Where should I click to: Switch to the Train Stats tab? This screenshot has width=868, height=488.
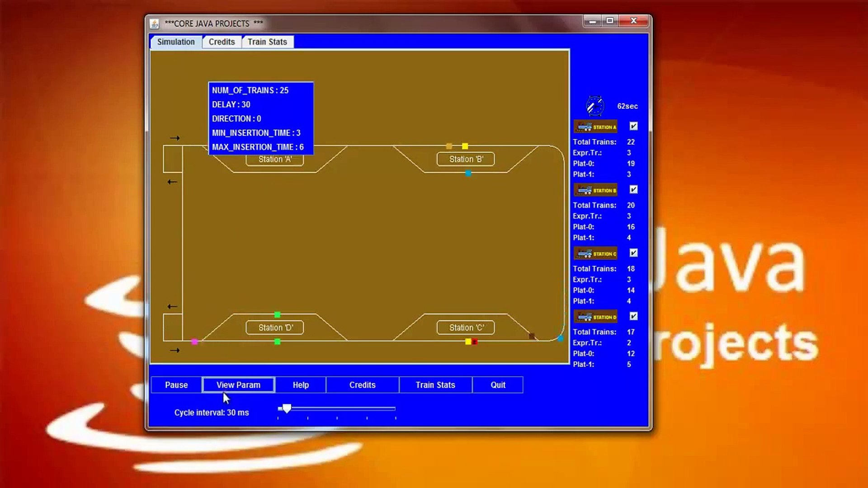click(x=267, y=42)
